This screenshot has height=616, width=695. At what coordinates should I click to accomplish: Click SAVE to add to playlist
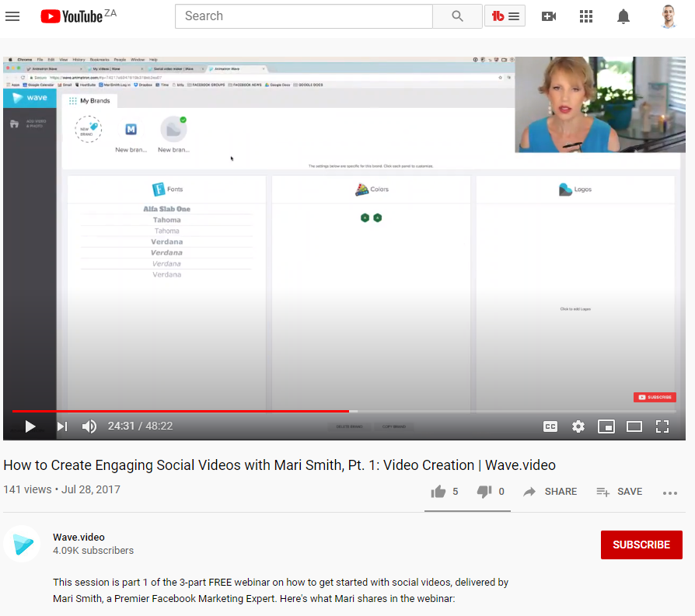click(x=620, y=492)
